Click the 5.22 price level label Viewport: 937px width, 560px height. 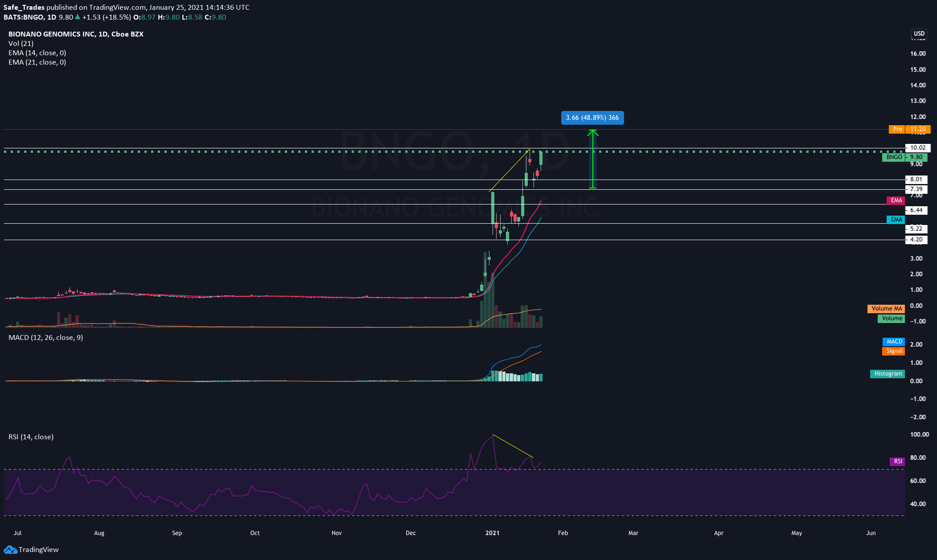coord(916,229)
